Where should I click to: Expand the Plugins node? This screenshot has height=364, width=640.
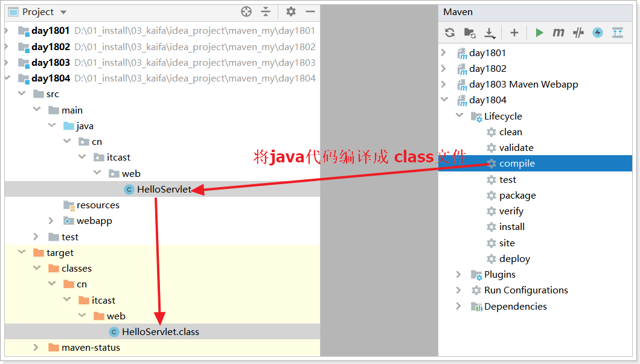point(458,274)
